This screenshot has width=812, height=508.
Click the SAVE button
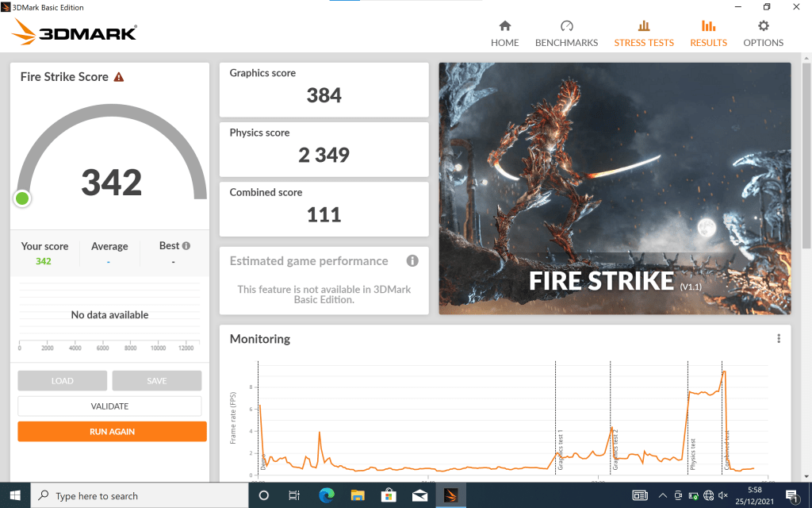(x=157, y=380)
